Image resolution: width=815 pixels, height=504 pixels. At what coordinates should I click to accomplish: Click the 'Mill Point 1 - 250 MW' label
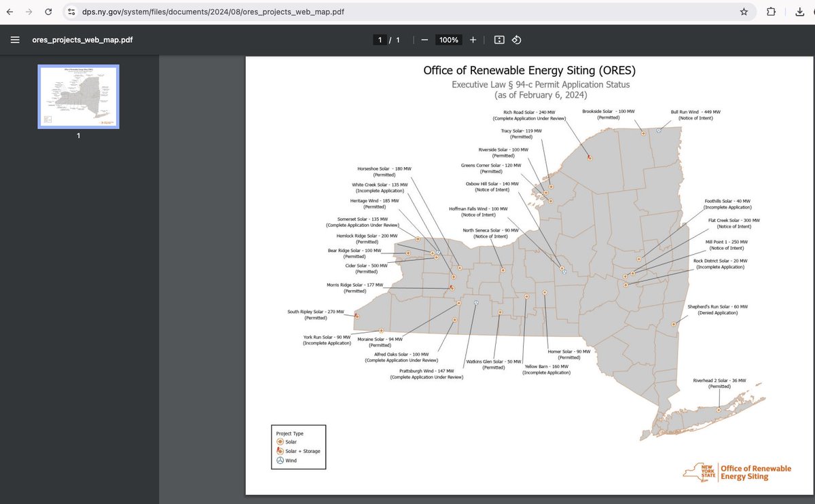click(725, 242)
